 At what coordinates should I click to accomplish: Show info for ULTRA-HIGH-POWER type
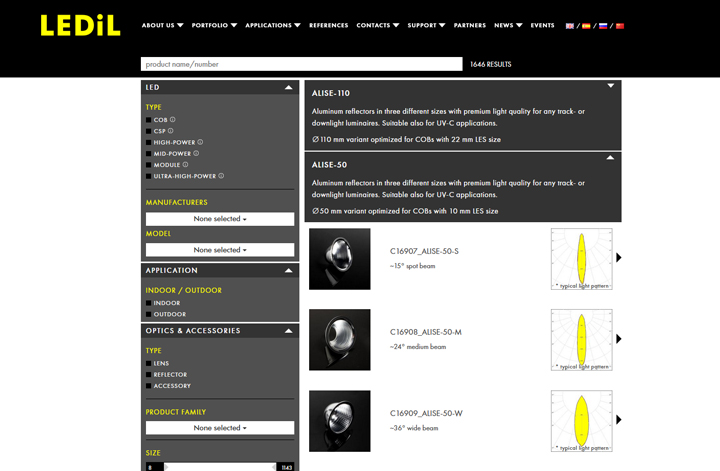tap(221, 176)
